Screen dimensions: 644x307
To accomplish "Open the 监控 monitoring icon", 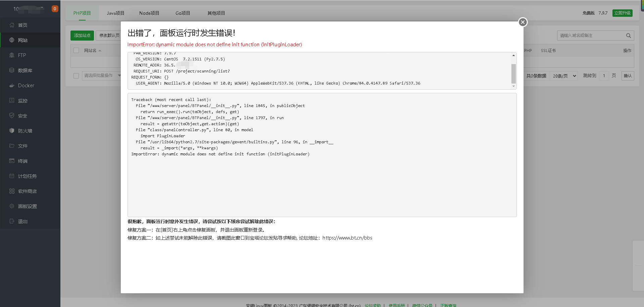I will point(12,100).
